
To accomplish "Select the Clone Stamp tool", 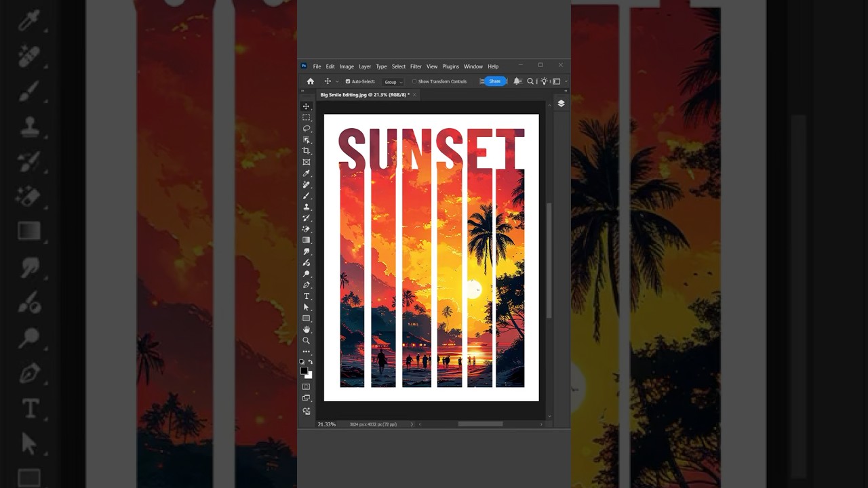I will click(306, 207).
